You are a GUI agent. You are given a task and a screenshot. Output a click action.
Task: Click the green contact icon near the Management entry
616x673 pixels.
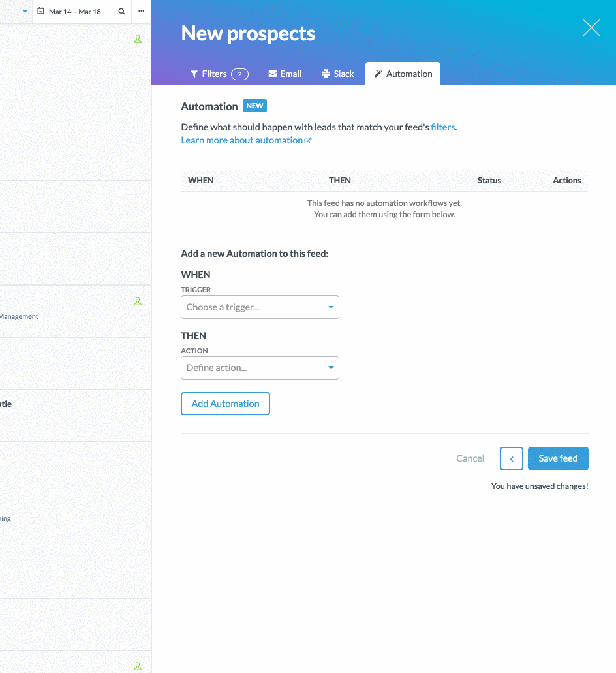138,301
